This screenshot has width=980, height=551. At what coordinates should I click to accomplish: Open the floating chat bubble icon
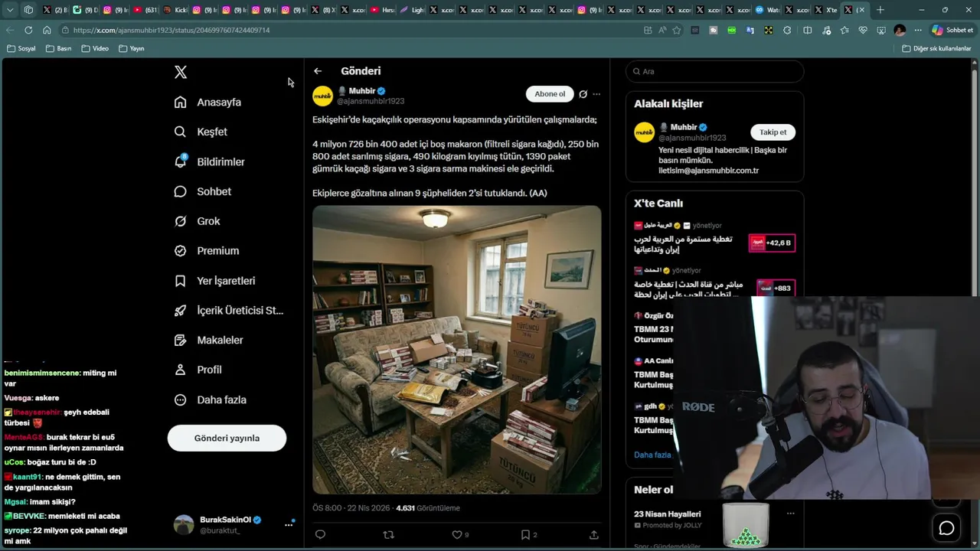click(x=946, y=528)
